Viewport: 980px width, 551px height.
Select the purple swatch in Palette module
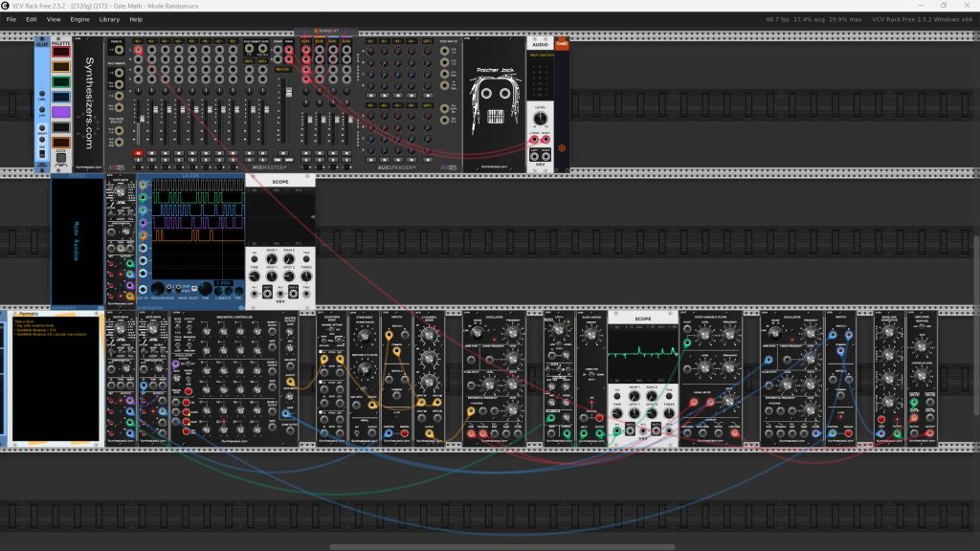pos(60,112)
